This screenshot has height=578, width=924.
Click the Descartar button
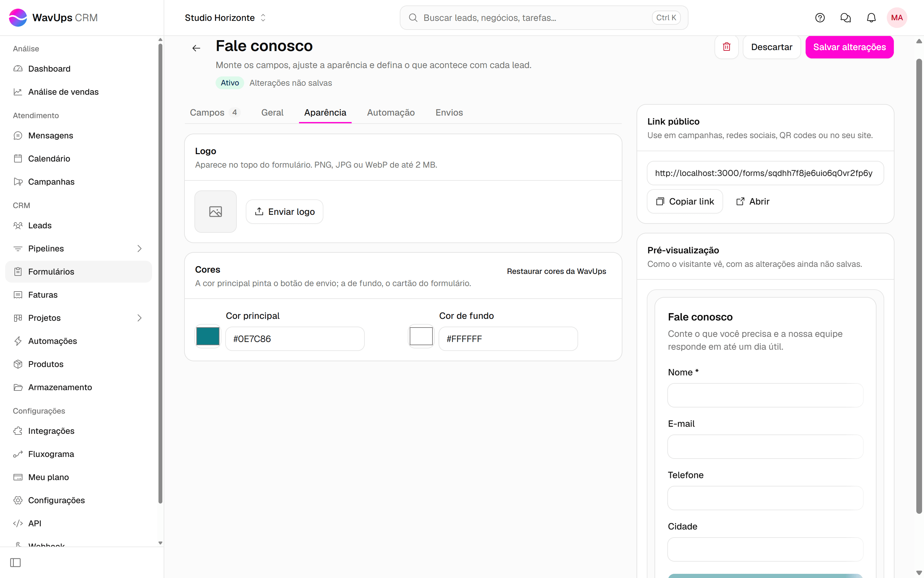[771, 47]
